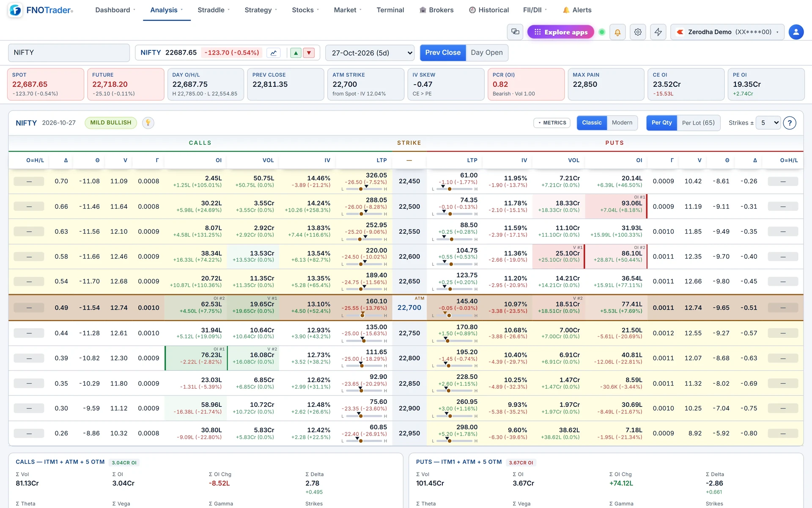
Task: Open the chart icon next to NIFTY price
Action: [274, 53]
